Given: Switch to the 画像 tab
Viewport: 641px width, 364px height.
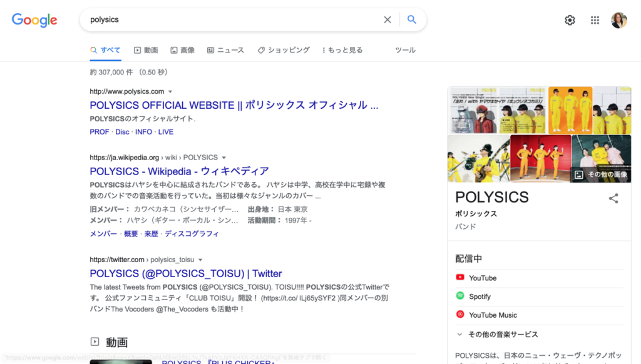Looking at the screenshot, I should (x=182, y=50).
